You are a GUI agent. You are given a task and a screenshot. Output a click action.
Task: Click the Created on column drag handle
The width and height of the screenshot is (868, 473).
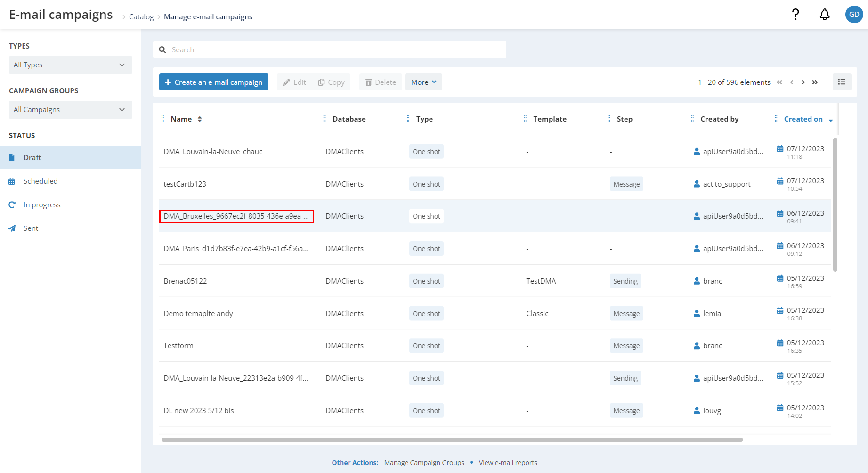776,119
